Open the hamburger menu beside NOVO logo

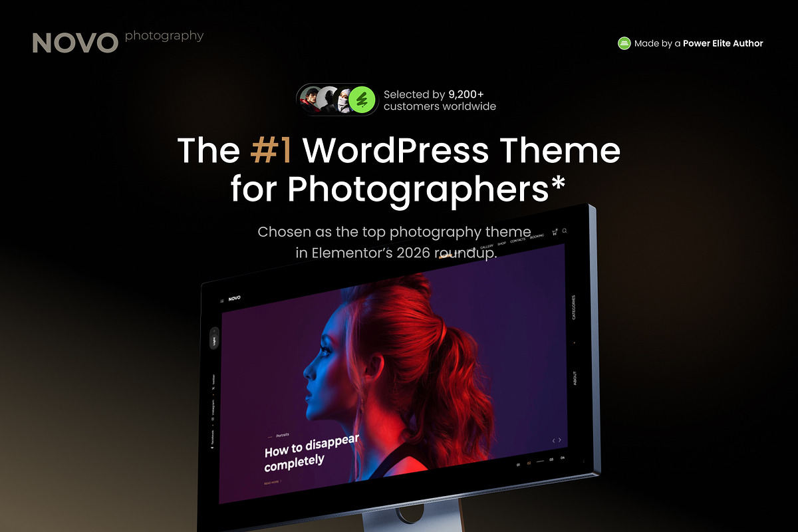[x=222, y=301]
